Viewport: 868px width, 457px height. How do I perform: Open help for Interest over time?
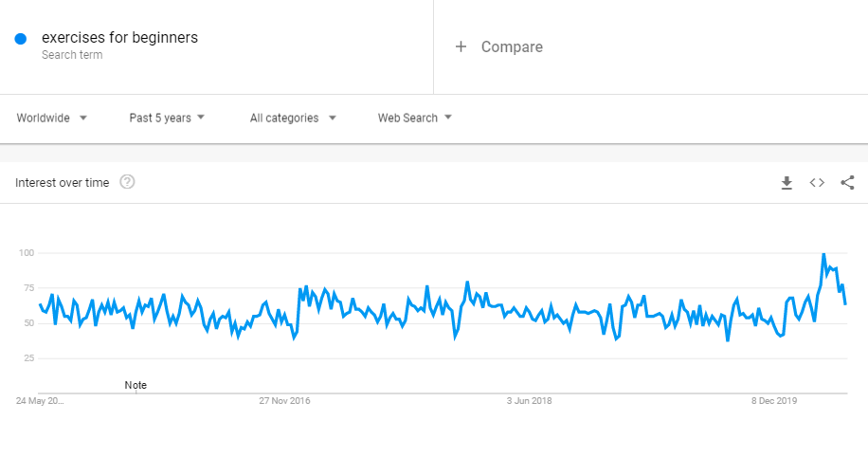tap(127, 182)
